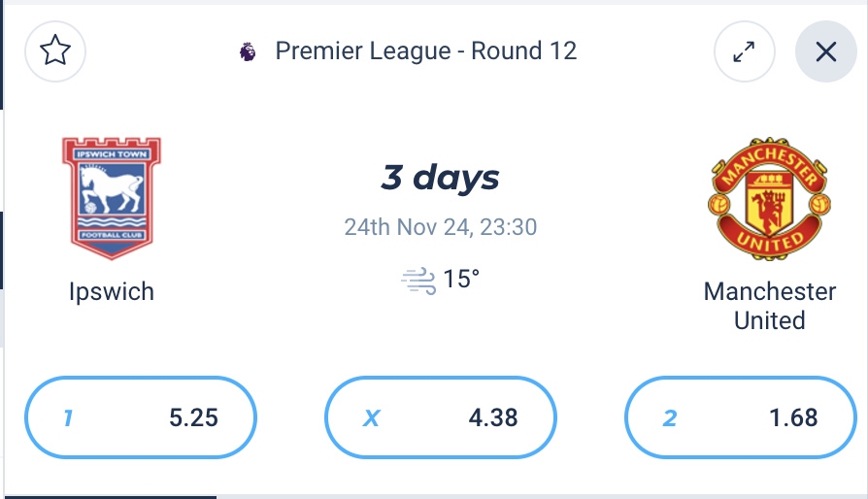
Task: Click the Ipswich team name
Action: [112, 291]
